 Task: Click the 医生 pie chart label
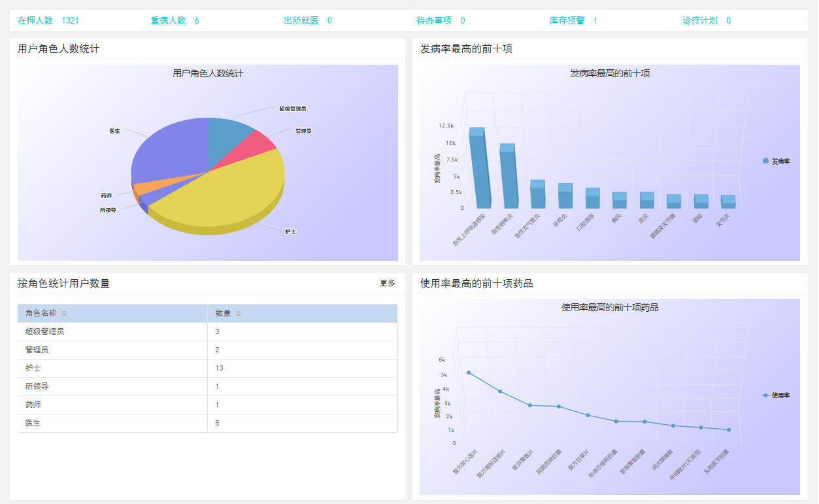tap(114, 131)
